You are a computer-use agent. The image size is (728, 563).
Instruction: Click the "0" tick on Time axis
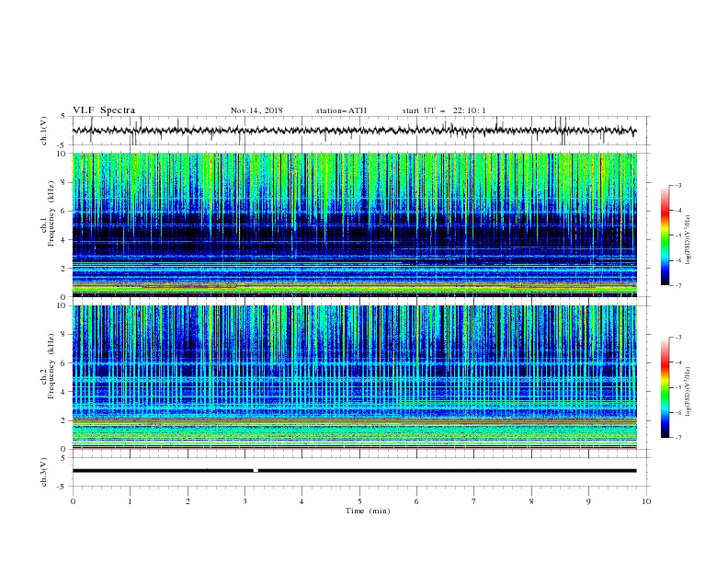(x=73, y=501)
